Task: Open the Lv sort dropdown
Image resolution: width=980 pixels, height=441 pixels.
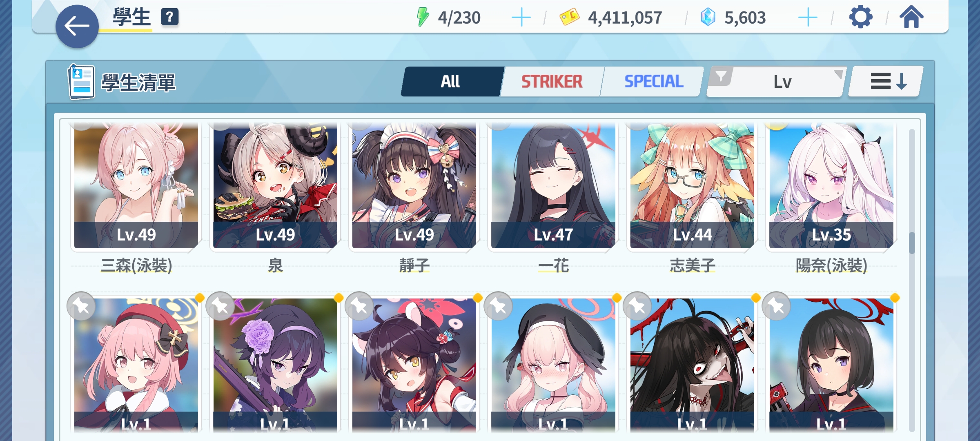Action: (x=776, y=82)
